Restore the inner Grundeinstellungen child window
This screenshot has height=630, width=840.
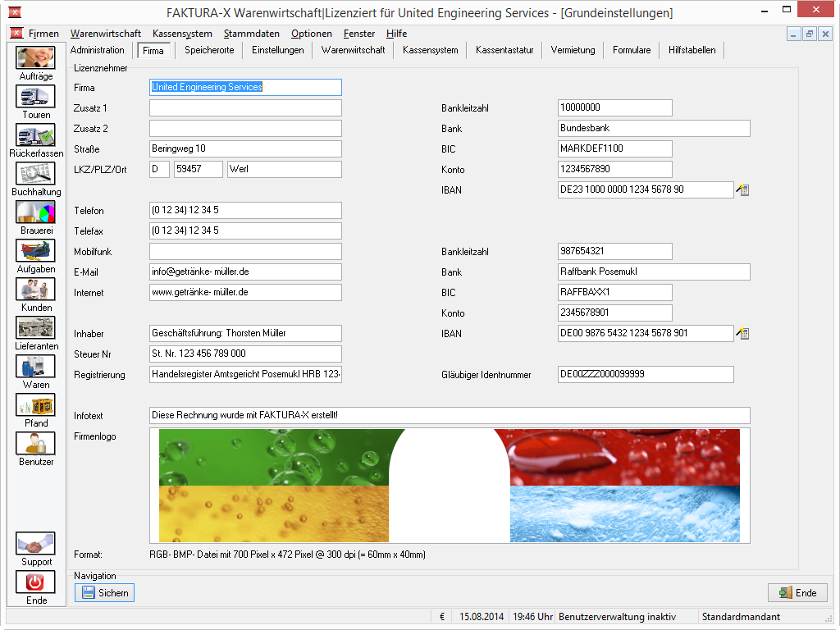click(810, 34)
